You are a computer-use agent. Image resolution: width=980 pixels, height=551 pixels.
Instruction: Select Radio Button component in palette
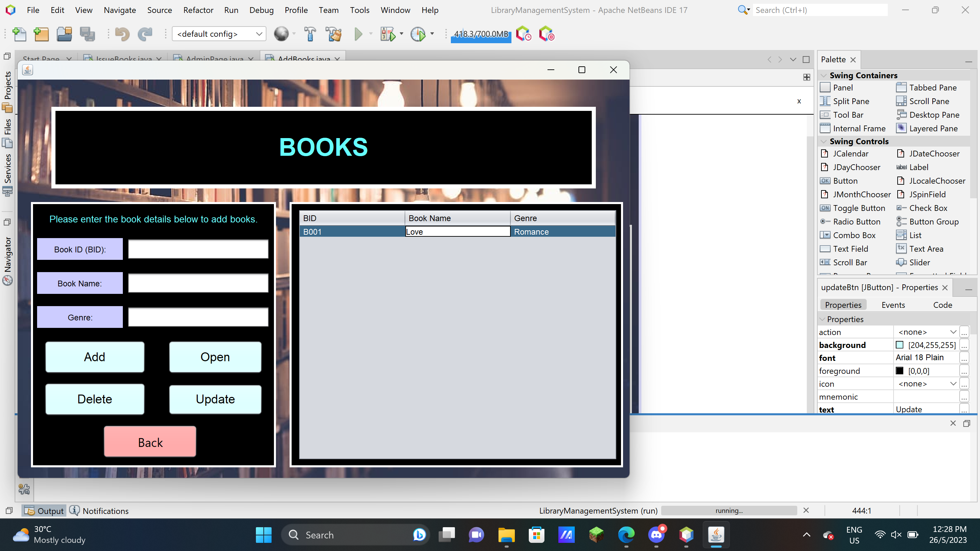(x=856, y=222)
